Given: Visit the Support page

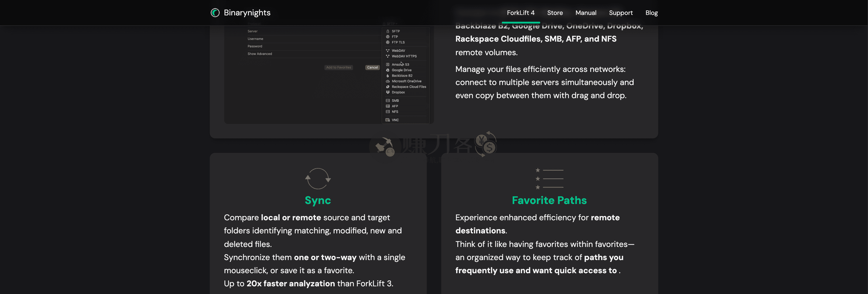Looking at the screenshot, I should pyautogui.click(x=621, y=13).
